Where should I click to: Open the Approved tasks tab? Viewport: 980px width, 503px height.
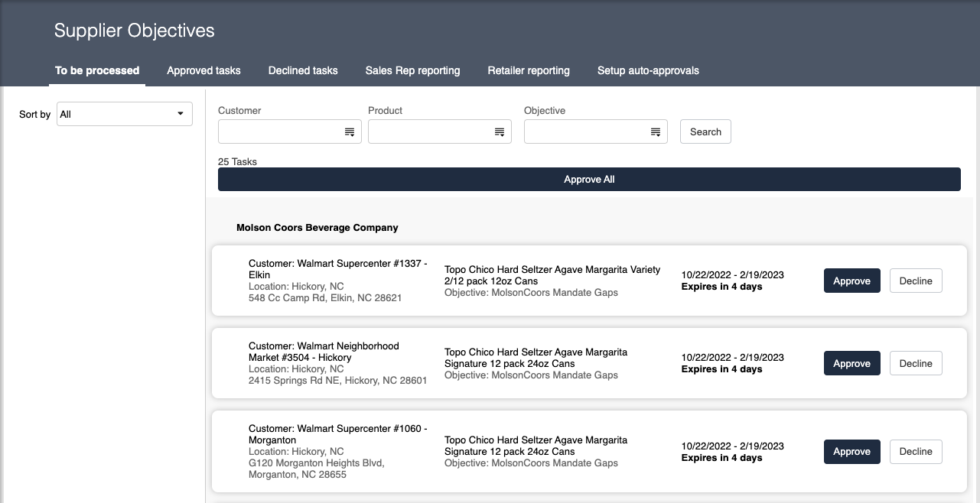pos(203,70)
